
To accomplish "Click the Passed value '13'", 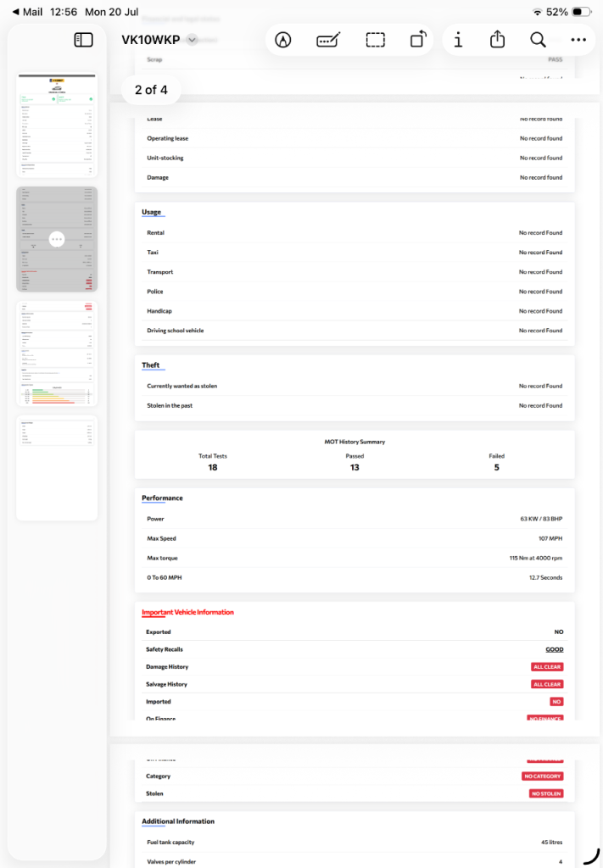I will pos(355,467).
